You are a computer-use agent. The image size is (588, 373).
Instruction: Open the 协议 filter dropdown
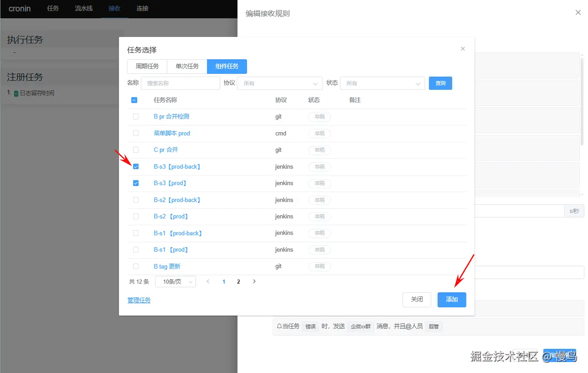[x=279, y=83]
